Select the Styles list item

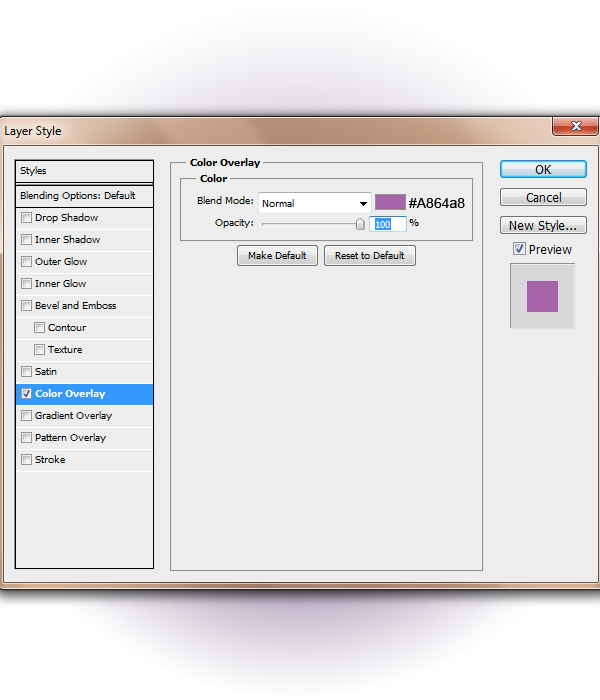[x=84, y=171]
